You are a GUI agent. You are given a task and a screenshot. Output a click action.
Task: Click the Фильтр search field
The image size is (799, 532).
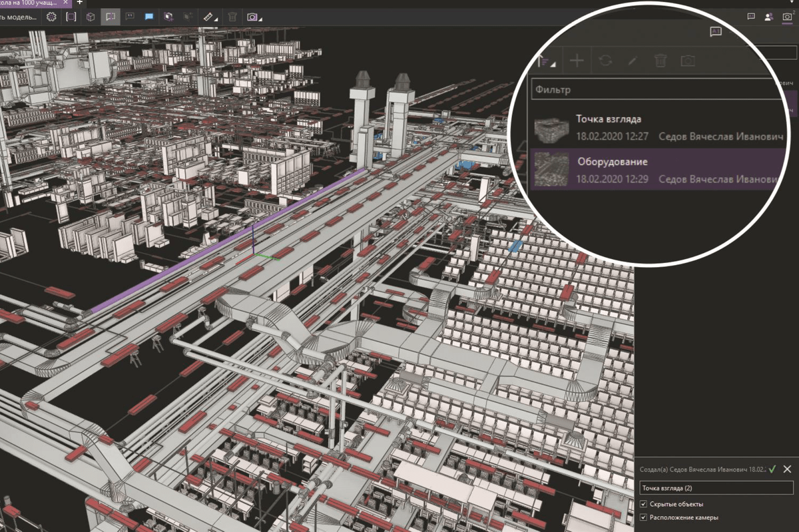[653, 89]
